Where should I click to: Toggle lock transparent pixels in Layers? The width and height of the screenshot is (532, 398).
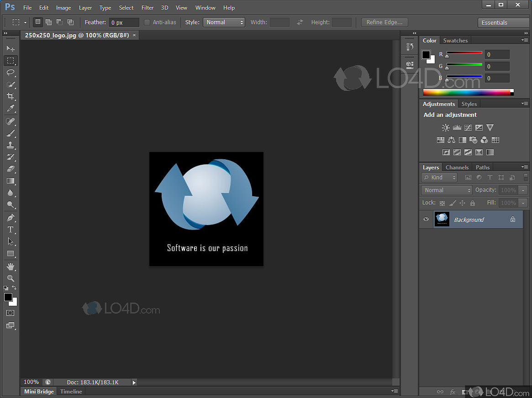click(x=442, y=203)
